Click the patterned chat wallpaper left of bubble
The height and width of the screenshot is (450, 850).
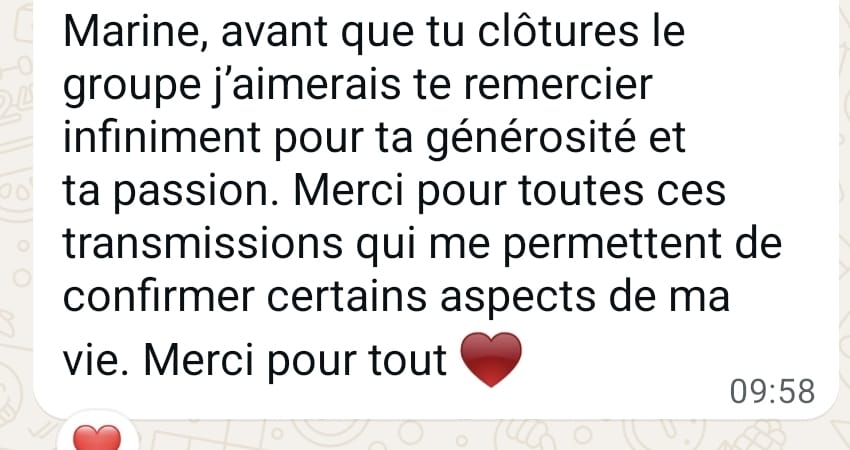(x=16, y=217)
